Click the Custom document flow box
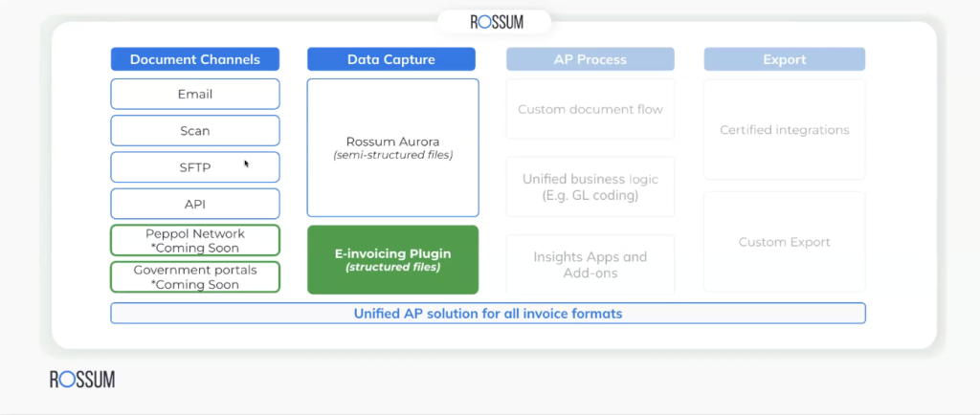Screen dimensions: 980x415 (590, 109)
